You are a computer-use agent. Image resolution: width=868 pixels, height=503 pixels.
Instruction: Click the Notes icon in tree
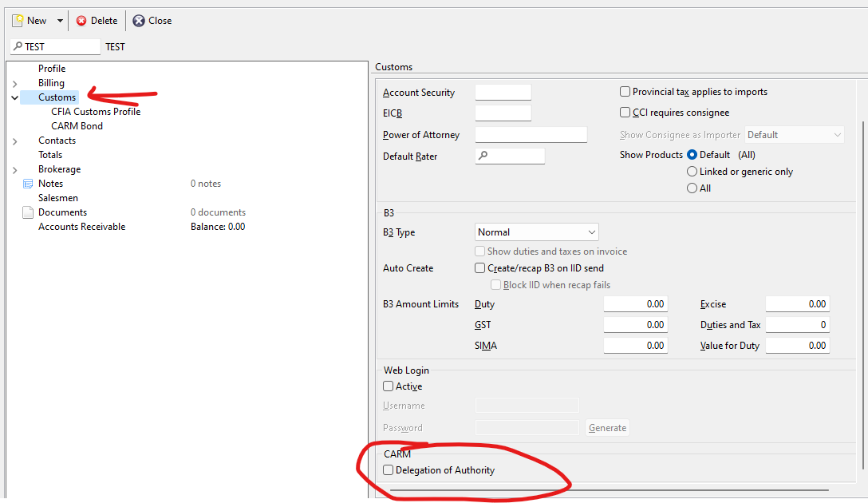click(28, 184)
